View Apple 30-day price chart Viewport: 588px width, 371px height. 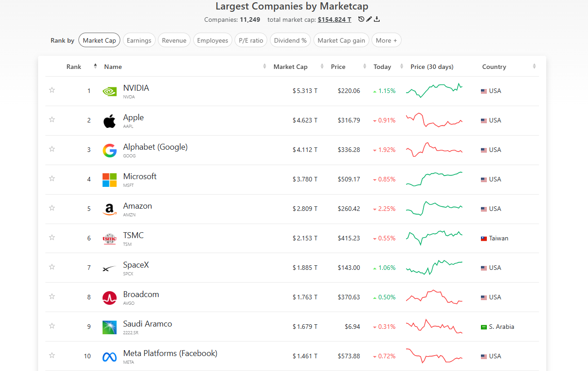click(434, 120)
